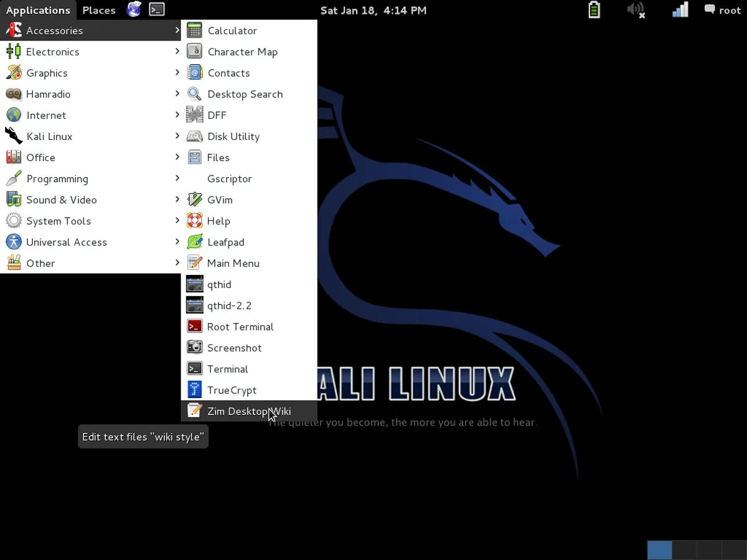The image size is (747, 560).
Task: Click the terminal launcher in top panel
Action: click(x=157, y=9)
